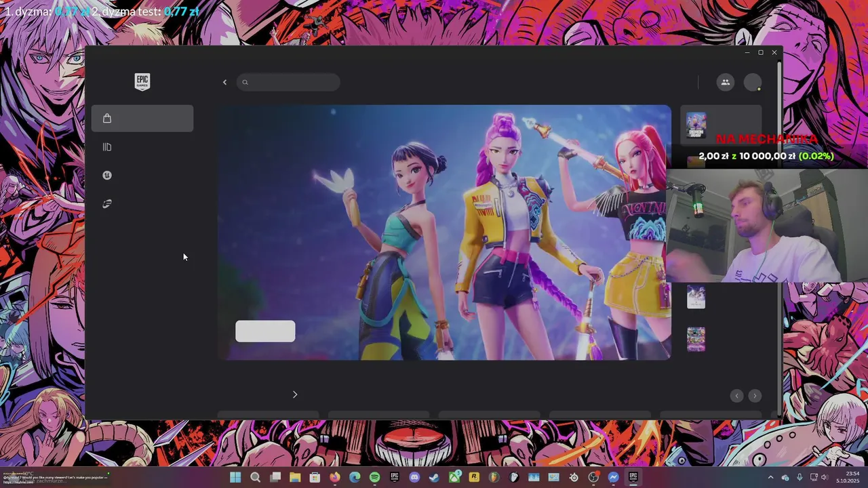Open SteelSeries app from the taskbar
868x488 pixels.
(x=574, y=477)
